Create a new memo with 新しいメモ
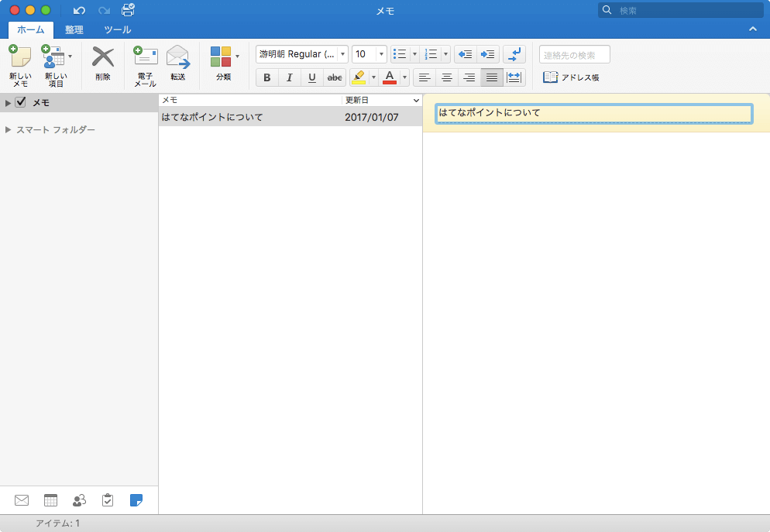The height and width of the screenshot is (532, 770). coord(20,66)
